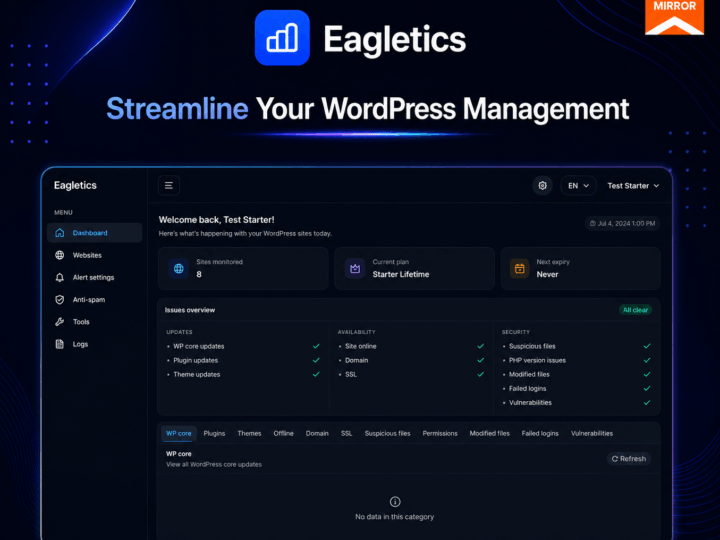Click the Refresh button

[x=629, y=459]
